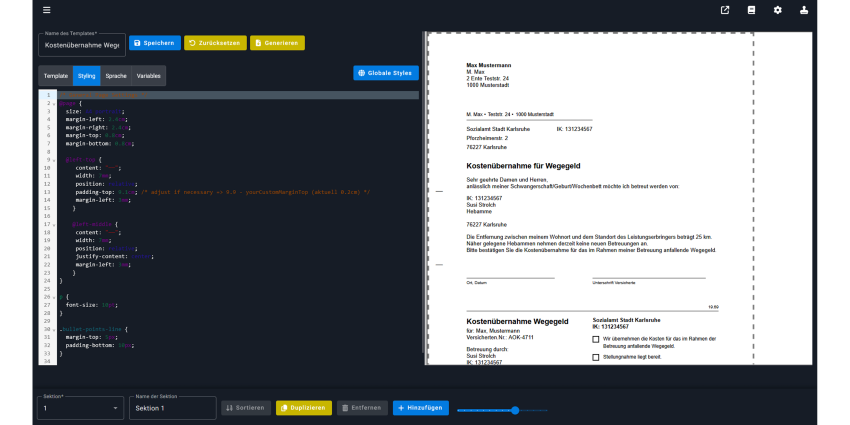Switch to the Template tab

[x=56, y=76]
